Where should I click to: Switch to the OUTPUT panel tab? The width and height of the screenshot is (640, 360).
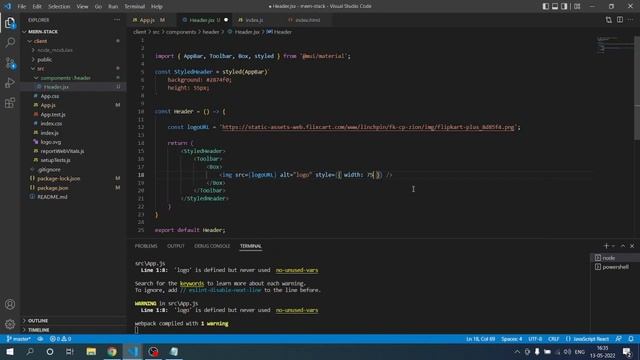point(176,246)
